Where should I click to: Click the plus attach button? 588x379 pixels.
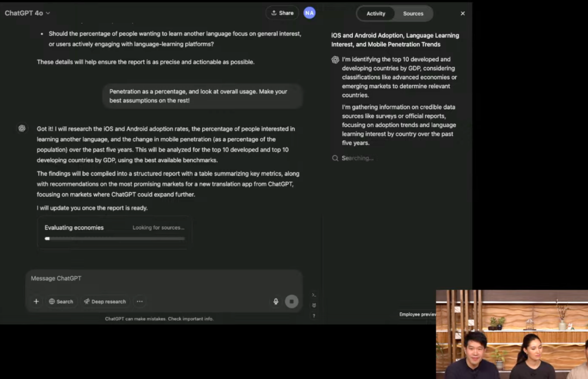pos(36,301)
